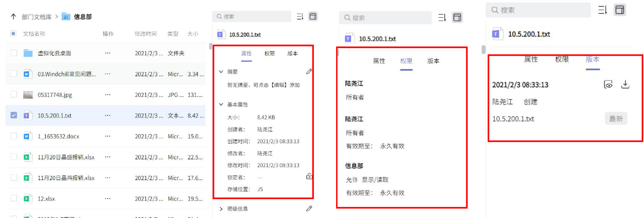Uncheck the 10.5.200.1.txt file checkbox

tap(14, 115)
